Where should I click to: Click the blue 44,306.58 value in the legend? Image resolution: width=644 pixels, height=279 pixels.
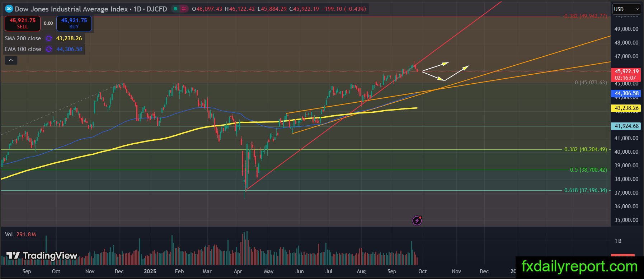[x=69, y=49]
